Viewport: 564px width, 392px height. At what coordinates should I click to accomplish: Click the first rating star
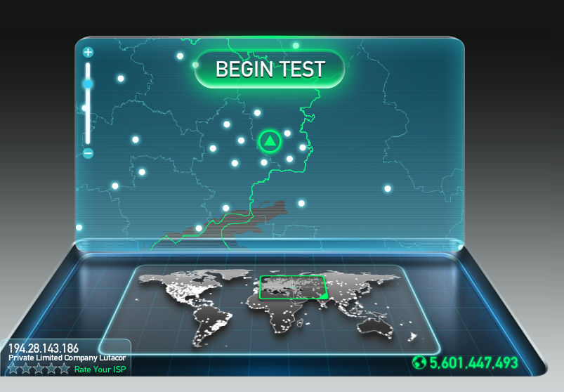click(x=13, y=368)
